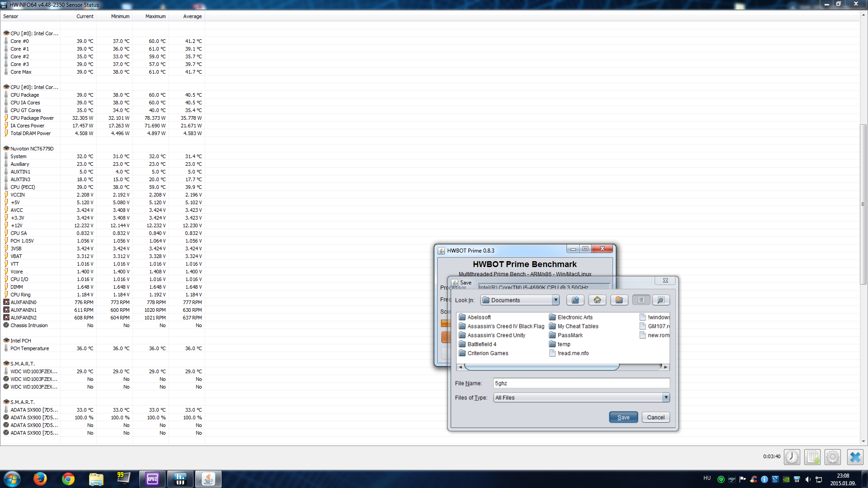868x488 pixels.
Task: Select the PassMark folder
Action: (566, 335)
